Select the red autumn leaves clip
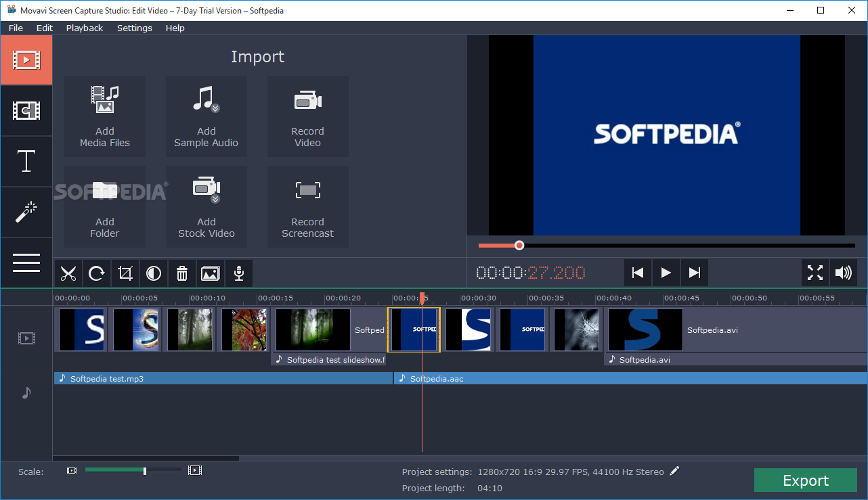Viewport: 868px width, 500px height. pyautogui.click(x=244, y=329)
